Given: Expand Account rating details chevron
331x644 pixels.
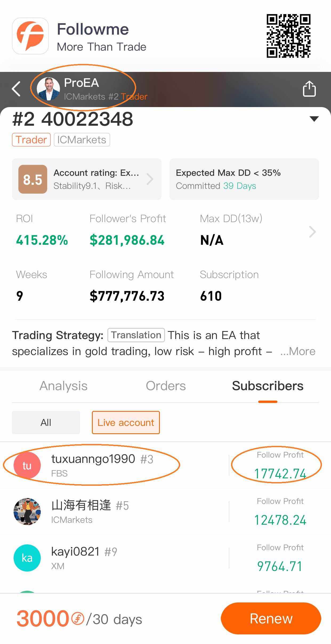Looking at the screenshot, I should point(150,179).
